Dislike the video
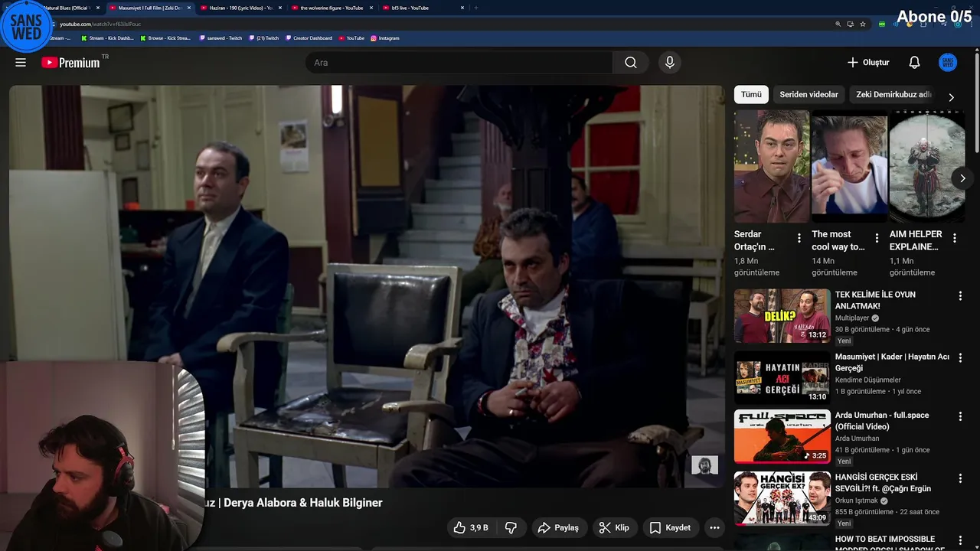This screenshot has height=551, width=980. click(511, 528)
